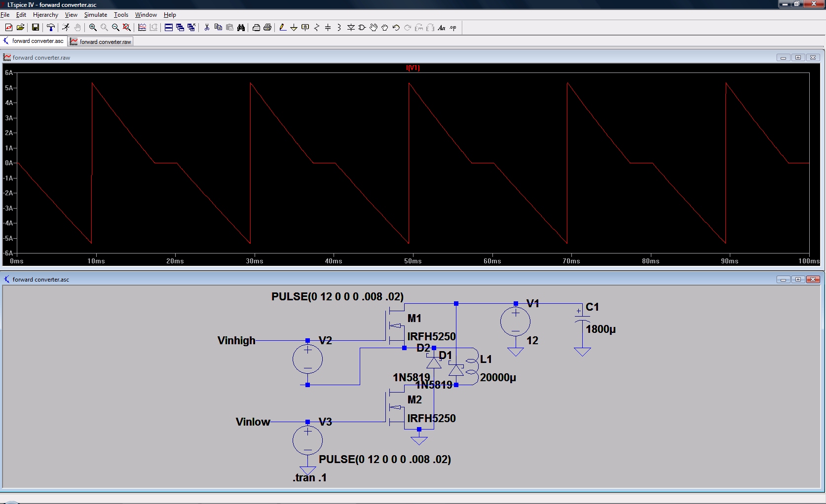Viewport: 826px width, 504px height.
Task: Create a new schematic from the toolbar
Action: click(x=9, y=28)
